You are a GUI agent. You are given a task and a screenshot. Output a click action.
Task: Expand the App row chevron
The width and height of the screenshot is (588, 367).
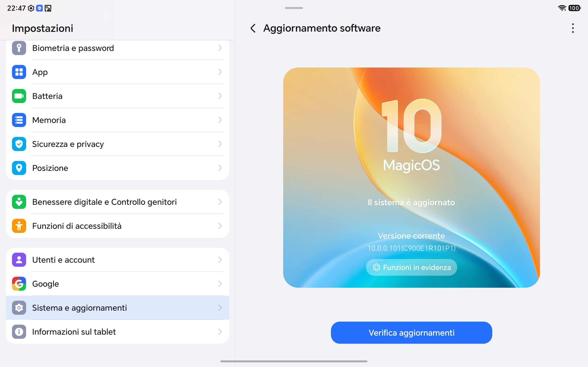pos(220,72)
